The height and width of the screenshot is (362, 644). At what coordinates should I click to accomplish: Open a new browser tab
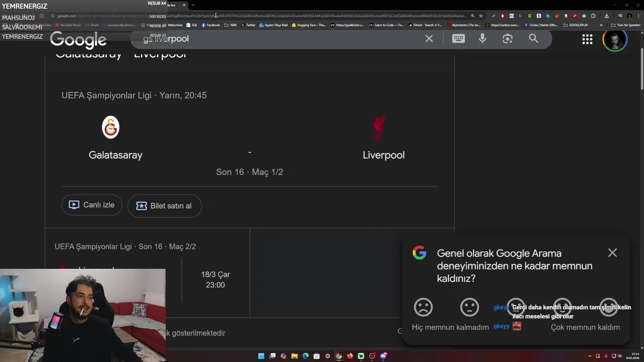[193, 5]
